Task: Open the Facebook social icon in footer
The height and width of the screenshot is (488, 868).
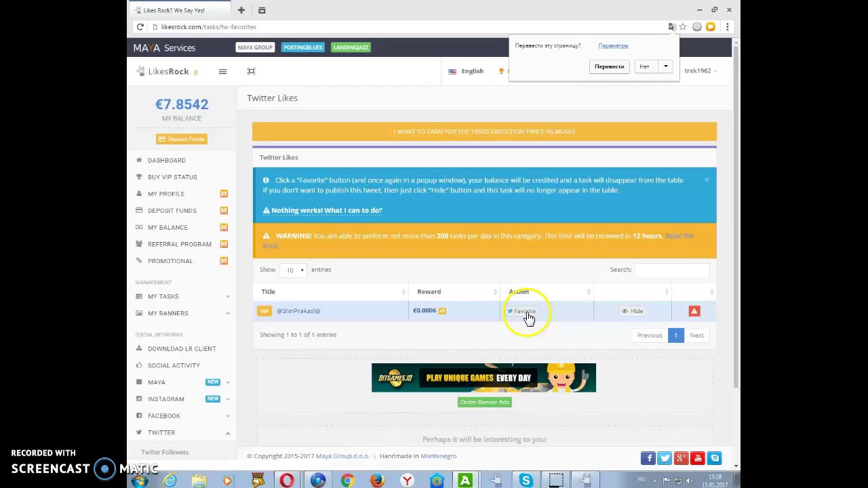Action: (648, 458)
